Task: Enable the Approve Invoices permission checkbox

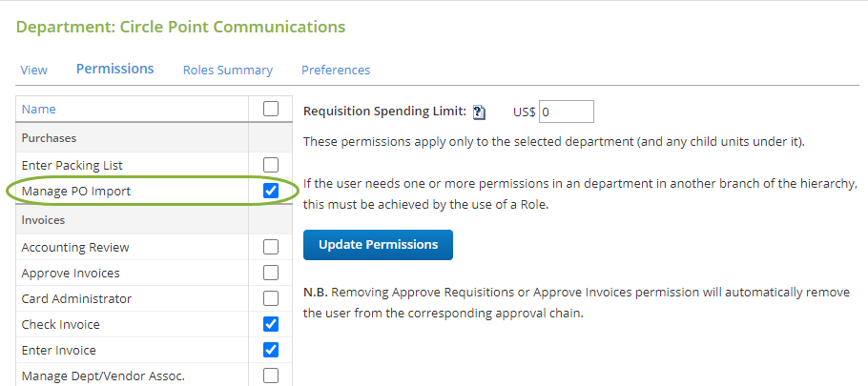Action: [271, 273]
